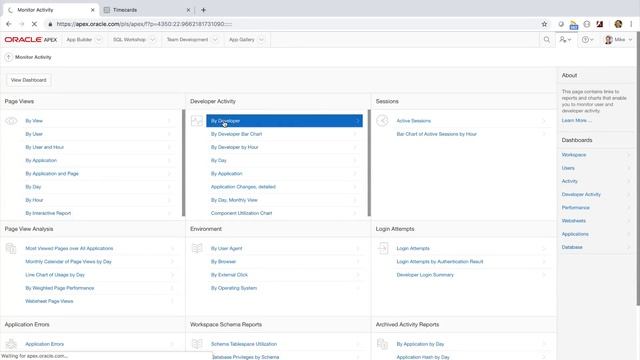The width and height of the screenshot is (640, 360).
Task: Go back with the browser back arrow
Action: (9, 24)
